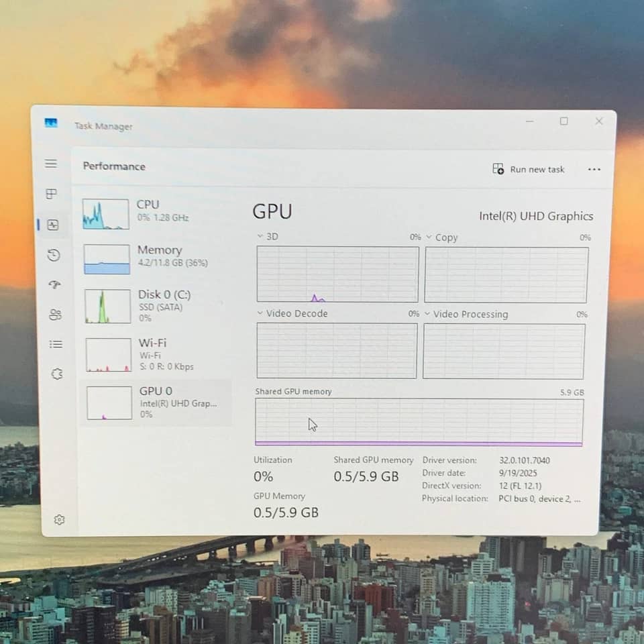The width and height of the screenshot is (644, 644).
Task: Open the Processes page icon
Action: click(52, 194)
